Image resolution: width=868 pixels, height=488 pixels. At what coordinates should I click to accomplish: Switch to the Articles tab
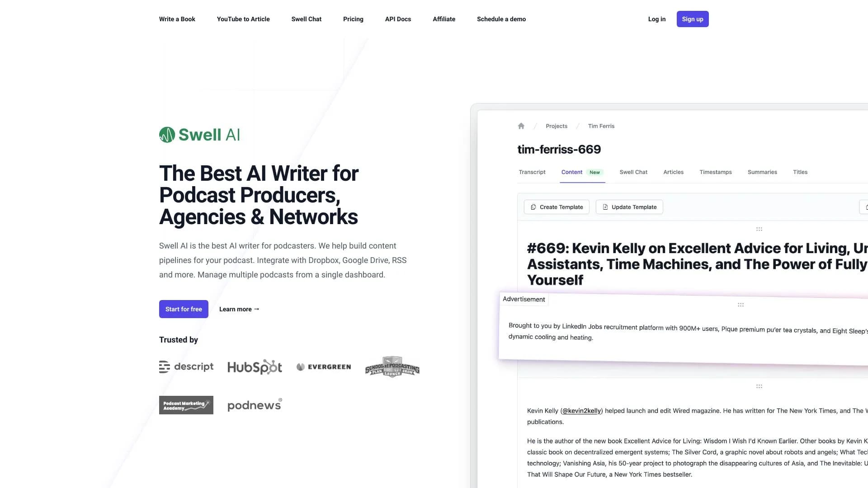(673, 172)
